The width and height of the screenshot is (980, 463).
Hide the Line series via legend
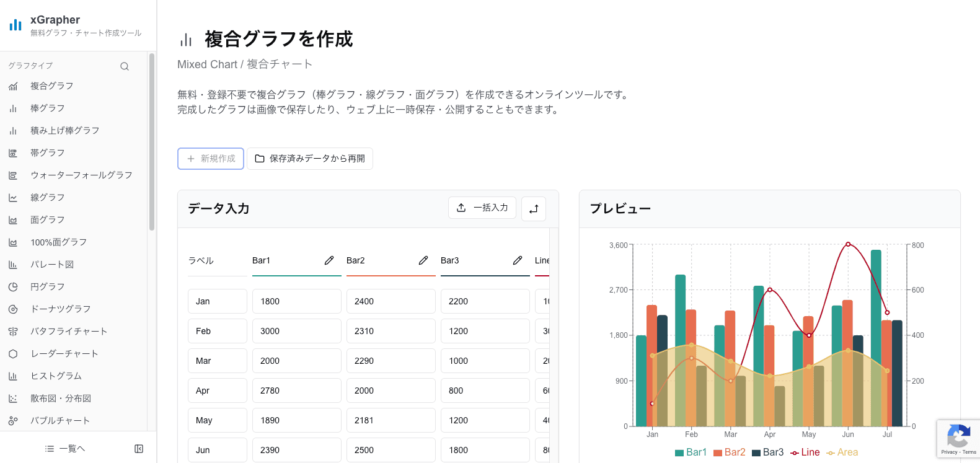[805, 452]
